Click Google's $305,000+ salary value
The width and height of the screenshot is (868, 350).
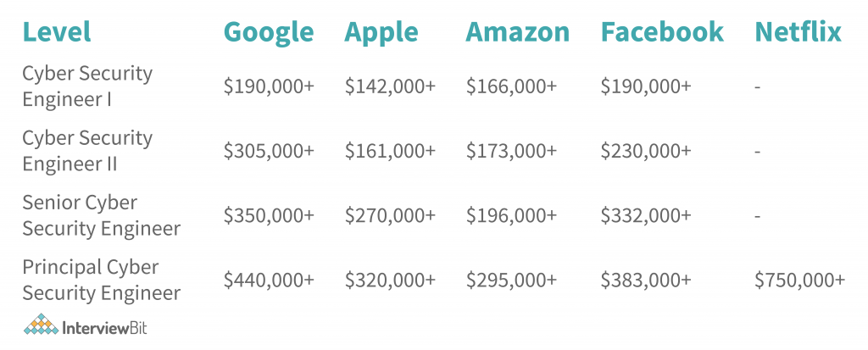(x=269, y=151)
